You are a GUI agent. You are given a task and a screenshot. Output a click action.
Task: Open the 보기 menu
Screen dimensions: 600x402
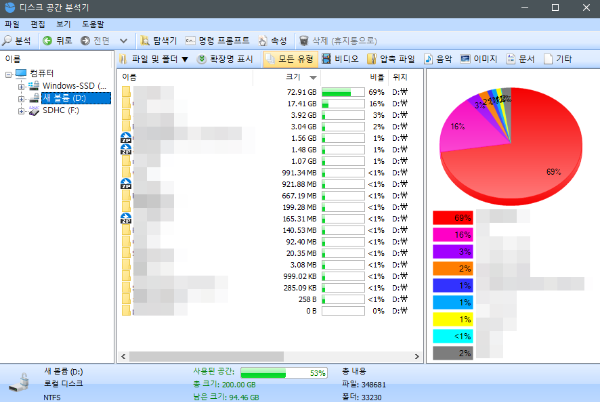pos(63,24)
